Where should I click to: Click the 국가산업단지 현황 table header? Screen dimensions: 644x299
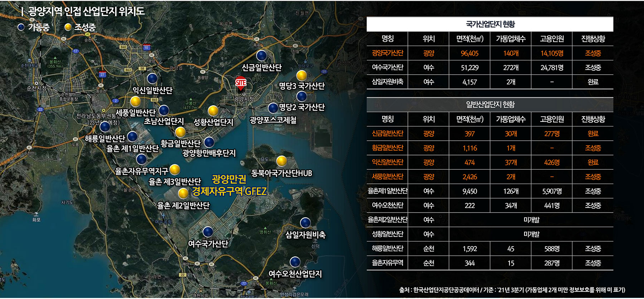pyautogui.click(x=490, y=24)
